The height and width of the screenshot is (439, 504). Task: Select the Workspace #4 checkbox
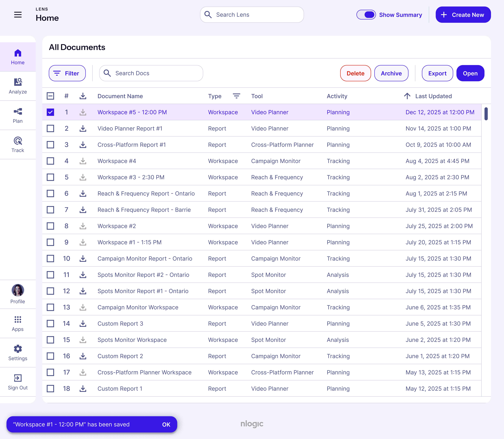[50, 161]
